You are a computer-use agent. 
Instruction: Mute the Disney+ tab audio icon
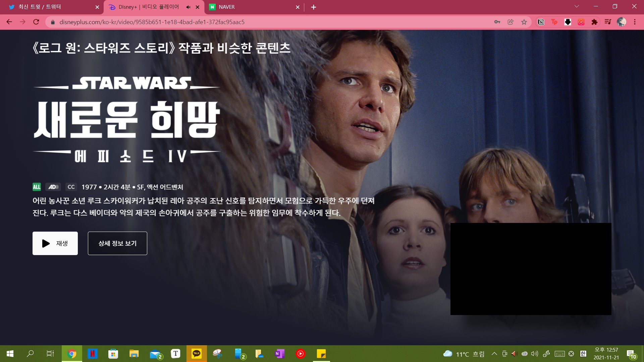pos(188,7)
